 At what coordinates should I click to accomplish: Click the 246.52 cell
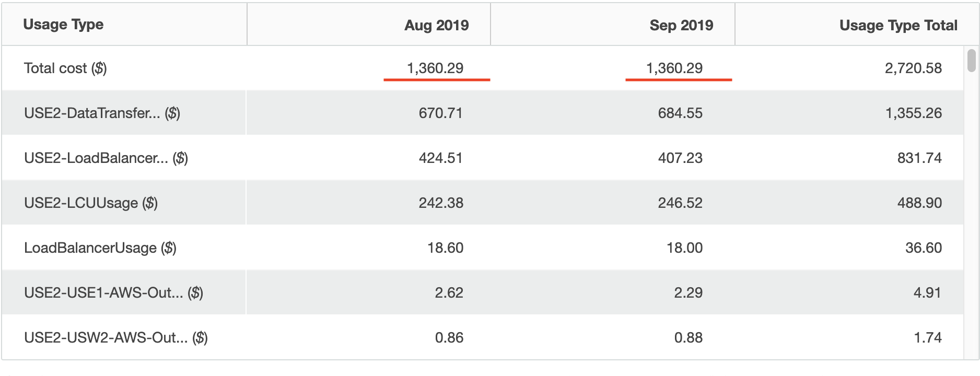pos(680,203)
